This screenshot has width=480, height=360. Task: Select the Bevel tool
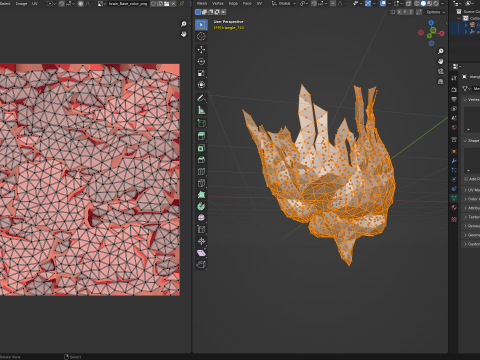click(201, 160)
